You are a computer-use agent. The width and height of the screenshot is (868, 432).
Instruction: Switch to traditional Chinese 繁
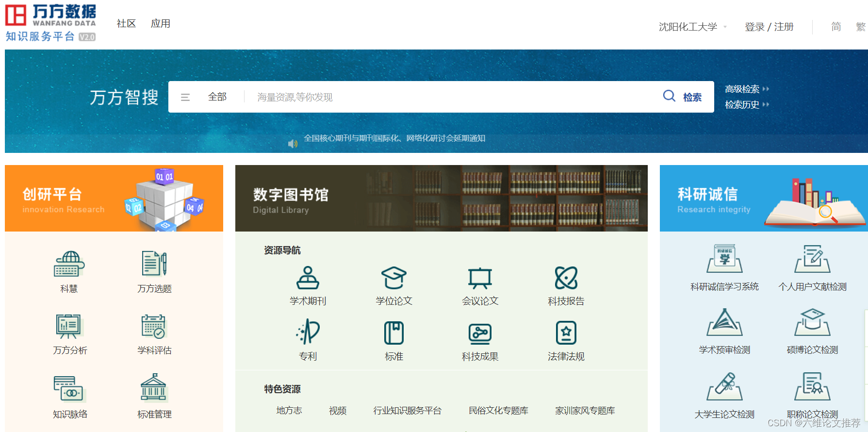(x=861, y=27)
